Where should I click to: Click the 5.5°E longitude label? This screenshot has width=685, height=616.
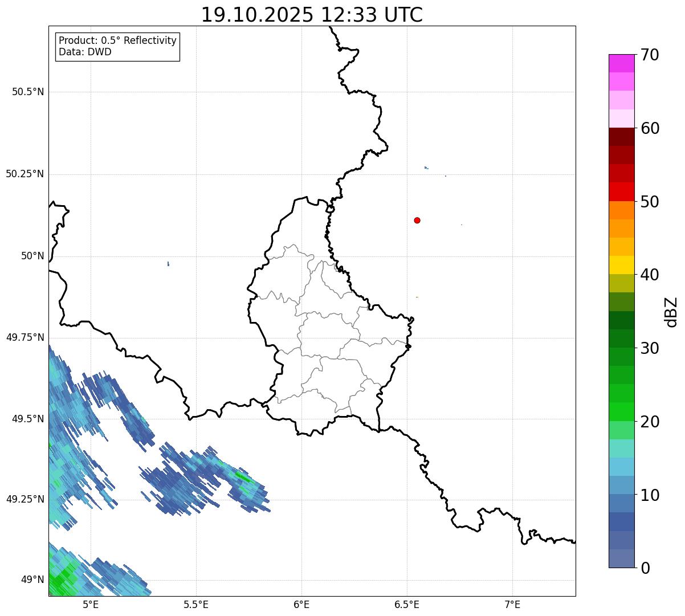click(196, 605)
